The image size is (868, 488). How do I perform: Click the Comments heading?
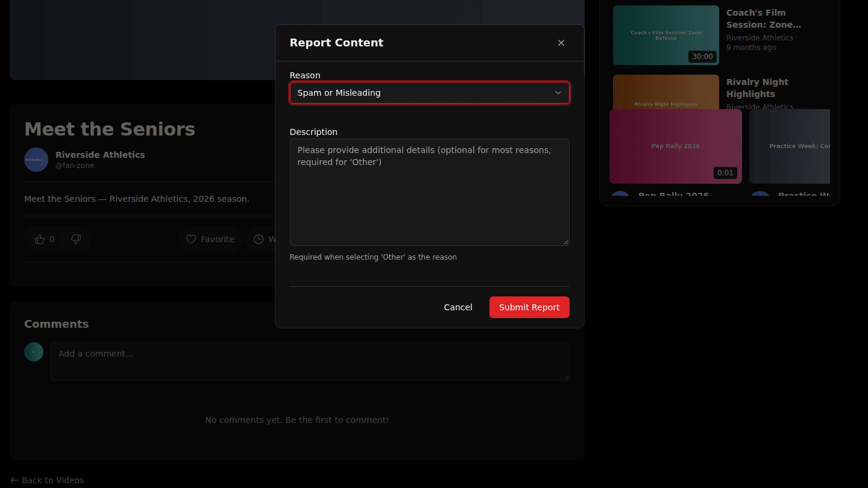click(x=57, y=324)
